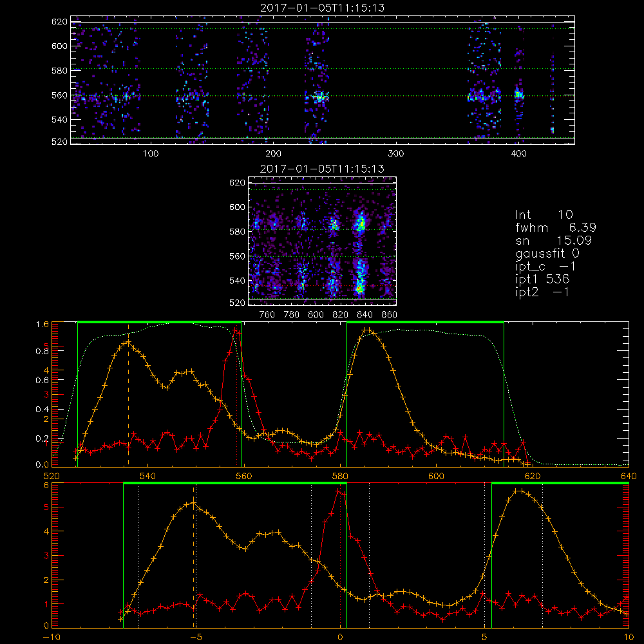Click the right green bar atop third plot
The width and height of the screenshot is (644, 644).
(425, 322)
